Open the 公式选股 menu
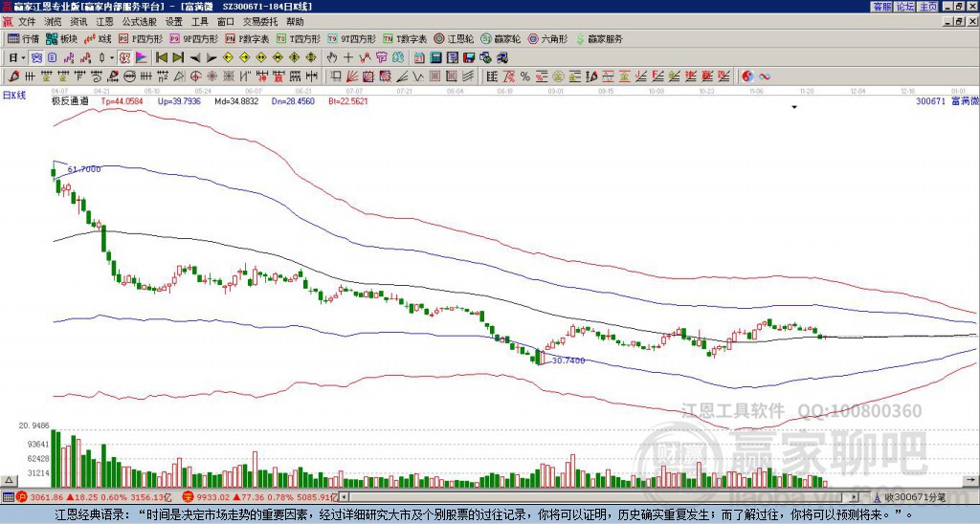Viewport: 980px width, 524px height. (138, 21)
